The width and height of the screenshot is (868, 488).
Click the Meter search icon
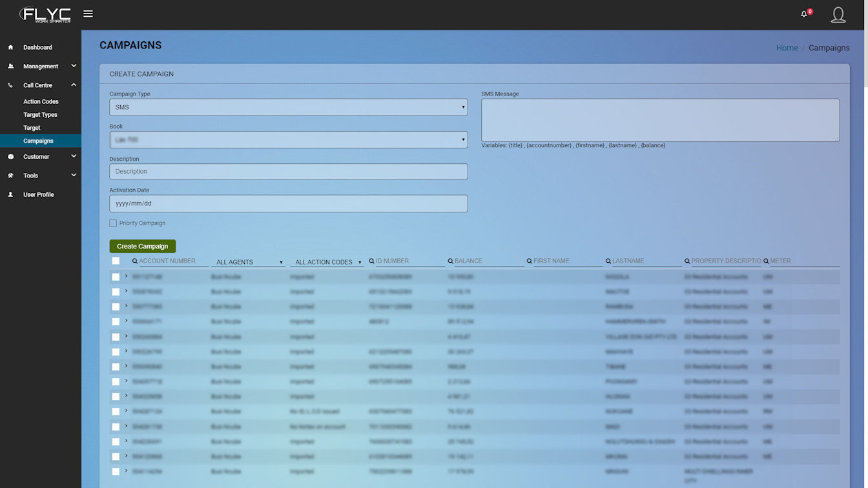pos(766,261)
